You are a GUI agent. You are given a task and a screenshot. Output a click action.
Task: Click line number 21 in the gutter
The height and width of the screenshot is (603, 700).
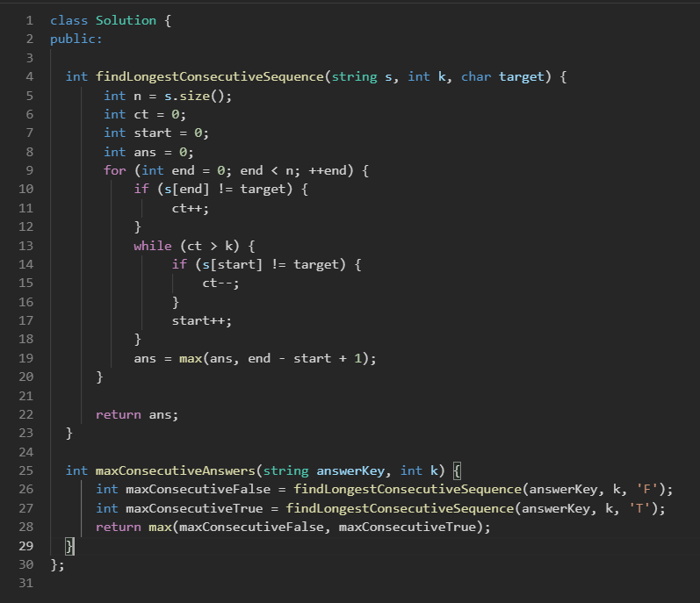[25, 397]
